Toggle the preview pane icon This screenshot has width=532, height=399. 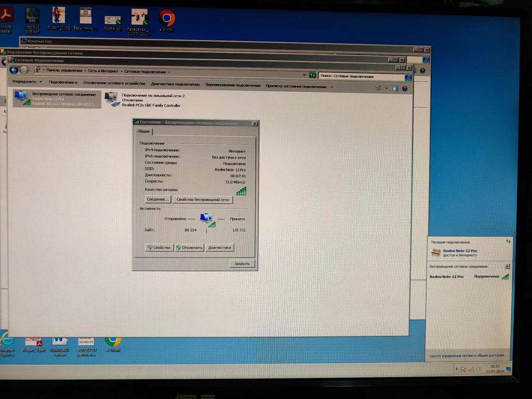pyautogui.click(x=395, y=89)
